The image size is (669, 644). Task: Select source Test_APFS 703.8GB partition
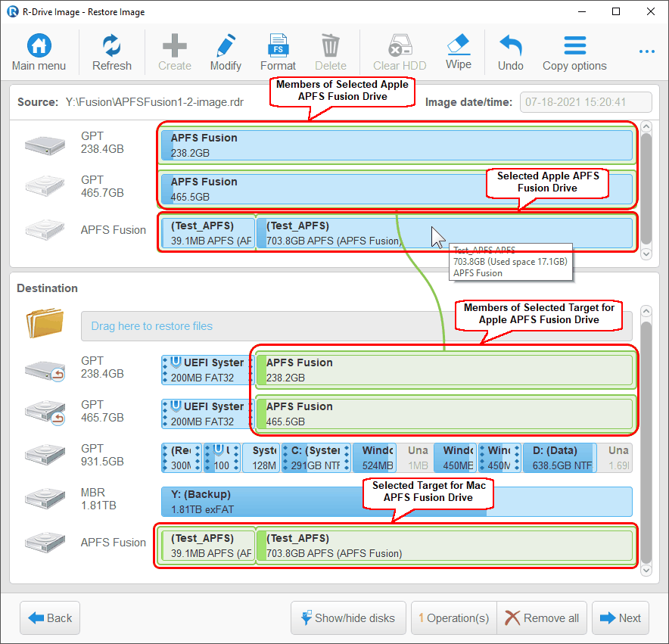click(x=444, y=233)
